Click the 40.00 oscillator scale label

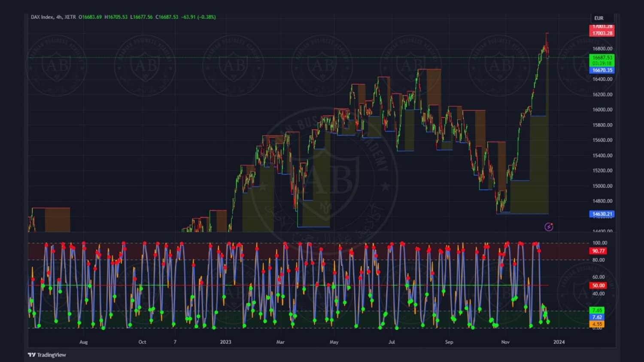coord(598,294)
